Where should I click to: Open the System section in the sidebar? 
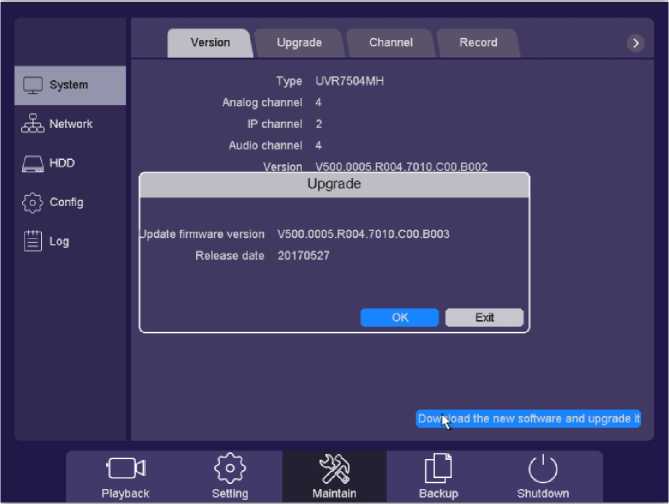tap(69, 85)
